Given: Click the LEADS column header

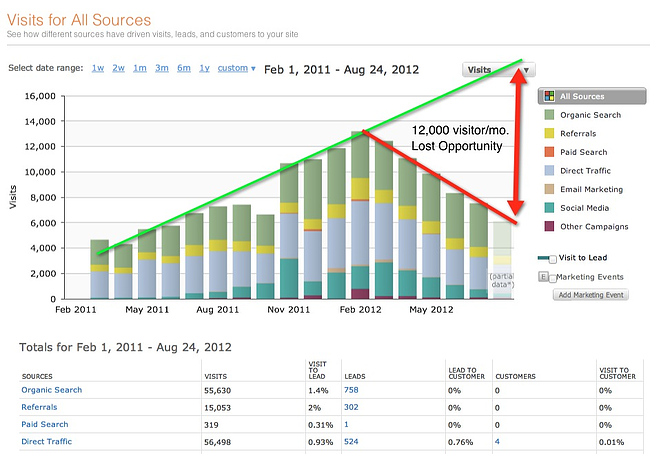Looking at the screenshot, I should pyautogui.click(x=355, y=376).
